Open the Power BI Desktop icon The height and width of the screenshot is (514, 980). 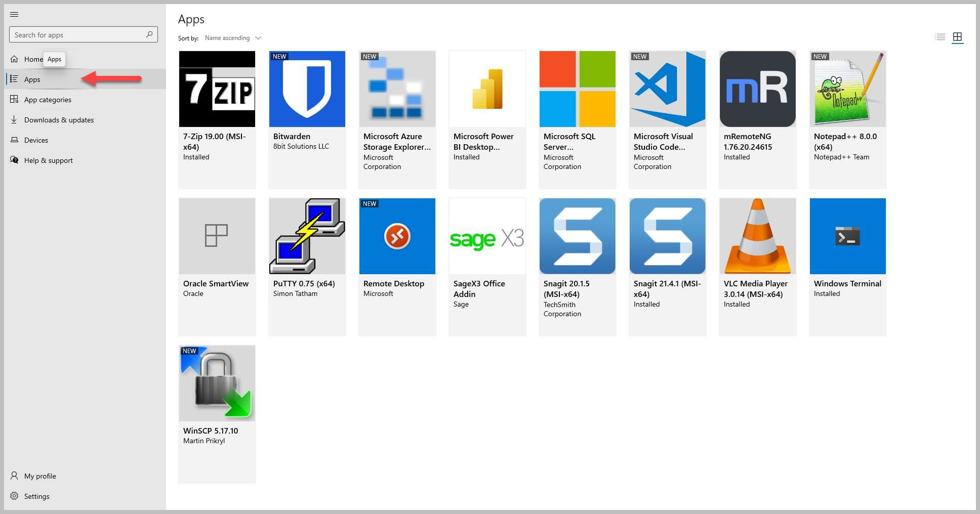tap(487, 89)
